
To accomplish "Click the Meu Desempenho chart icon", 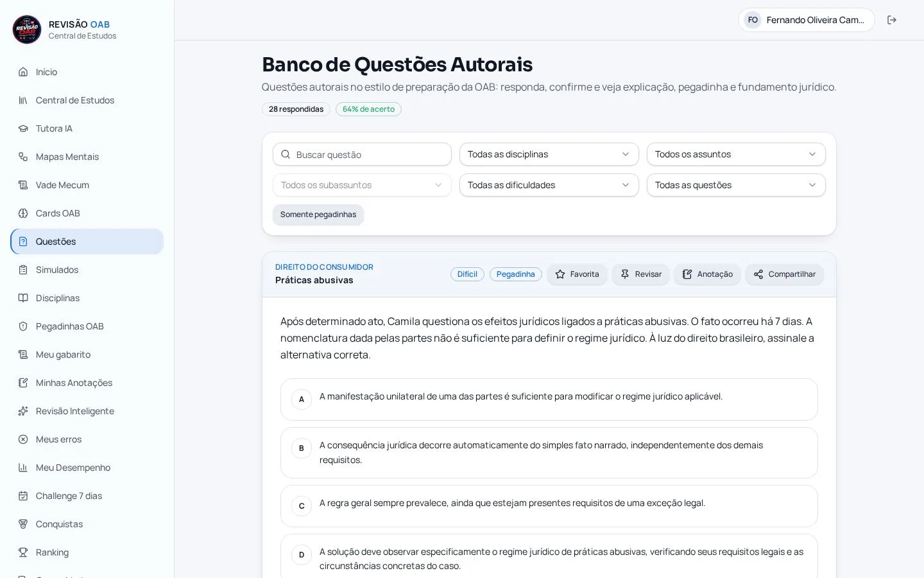I will [x=23, y=468].
